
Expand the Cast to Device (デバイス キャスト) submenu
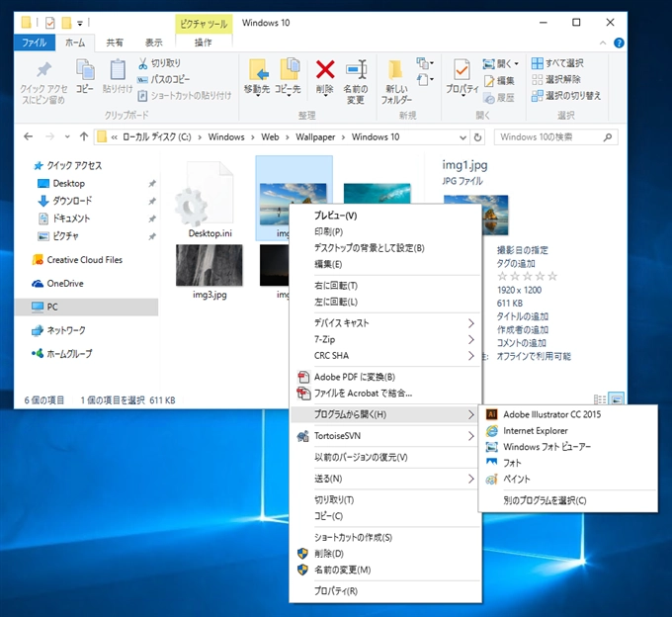coord(385,323)
